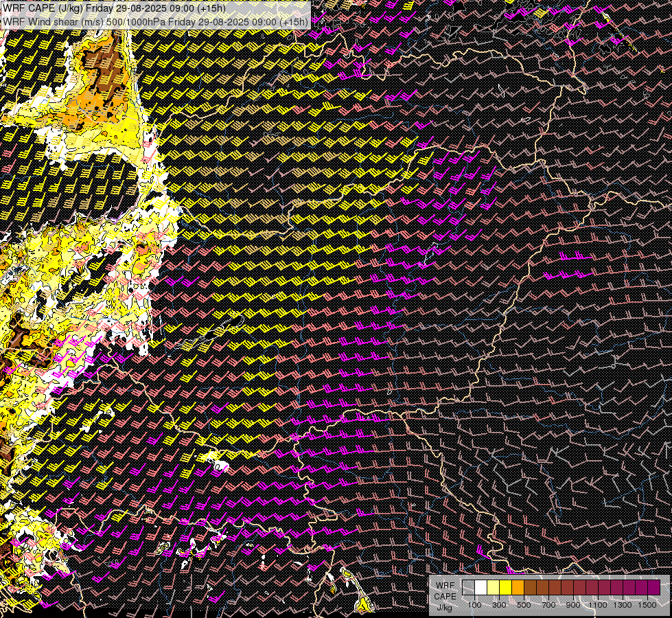Click the 700 legend tick label
672x618 pixels.
coord(548,605)
